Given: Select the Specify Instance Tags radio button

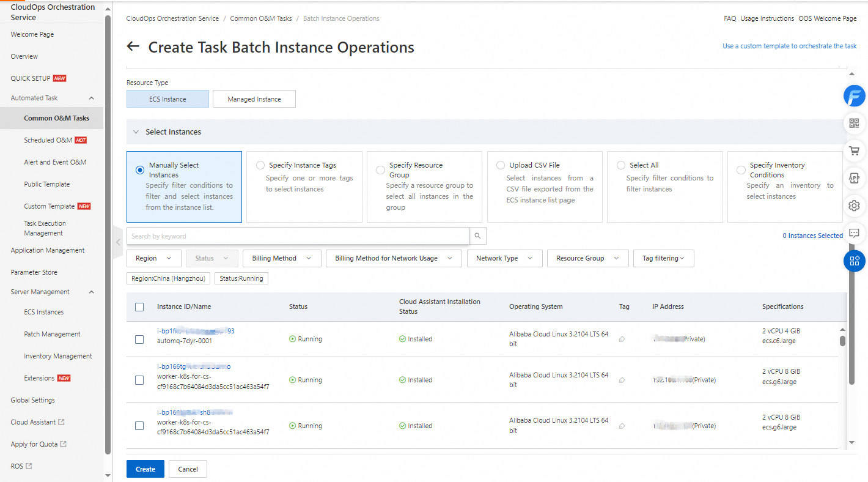Looking at the screenshot, I should pos(260,165).
